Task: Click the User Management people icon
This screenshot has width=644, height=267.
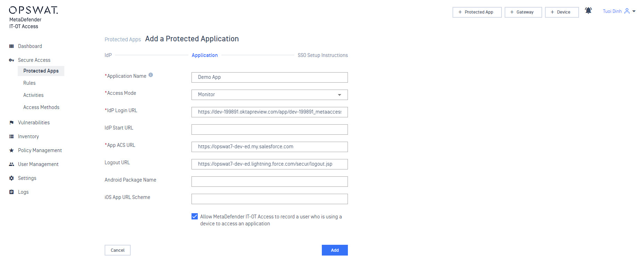Action: (11, 164)
